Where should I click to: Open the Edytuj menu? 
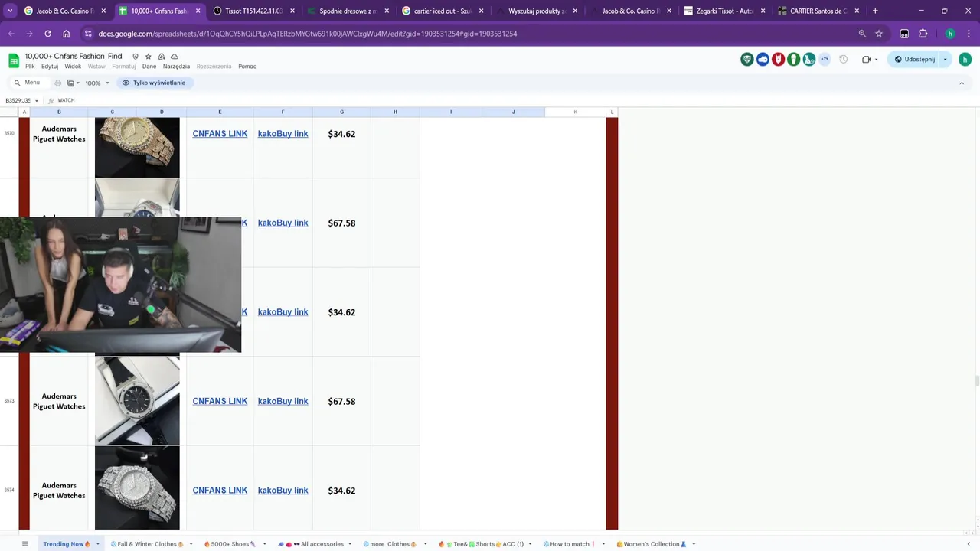tap(50, 67)
